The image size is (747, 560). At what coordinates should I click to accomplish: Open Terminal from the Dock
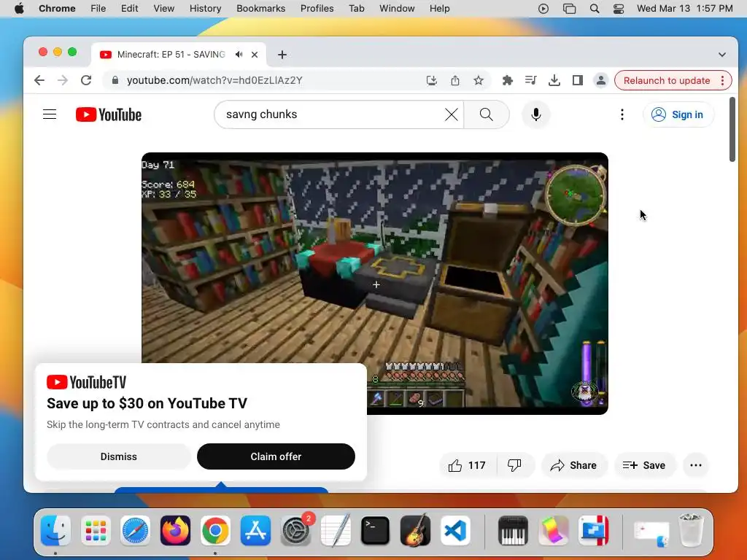click(x=375, y=530)
